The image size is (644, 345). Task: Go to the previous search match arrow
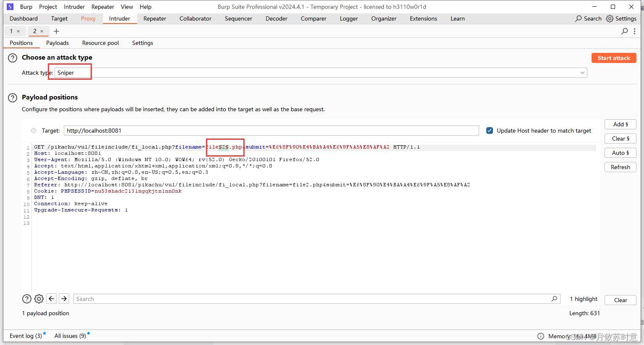52,298
